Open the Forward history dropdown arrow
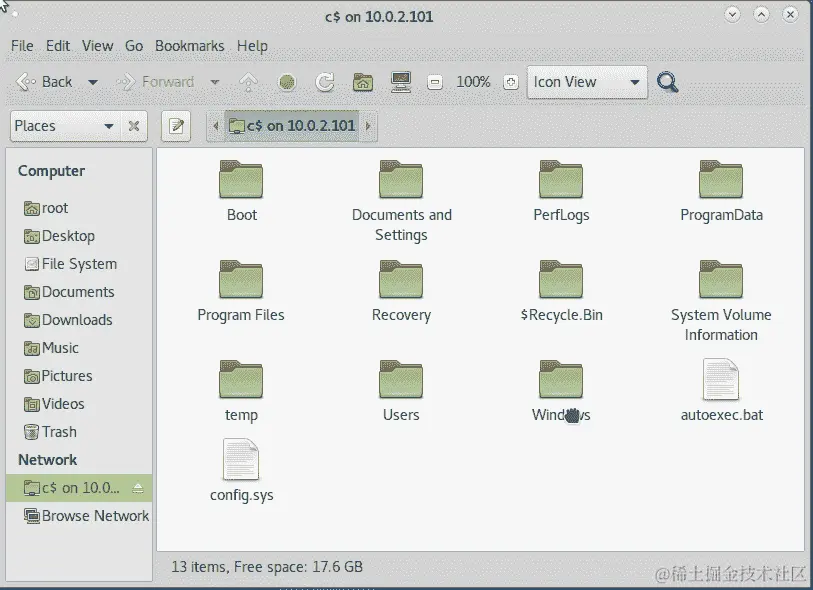The image size is (813, 590). 215,82
